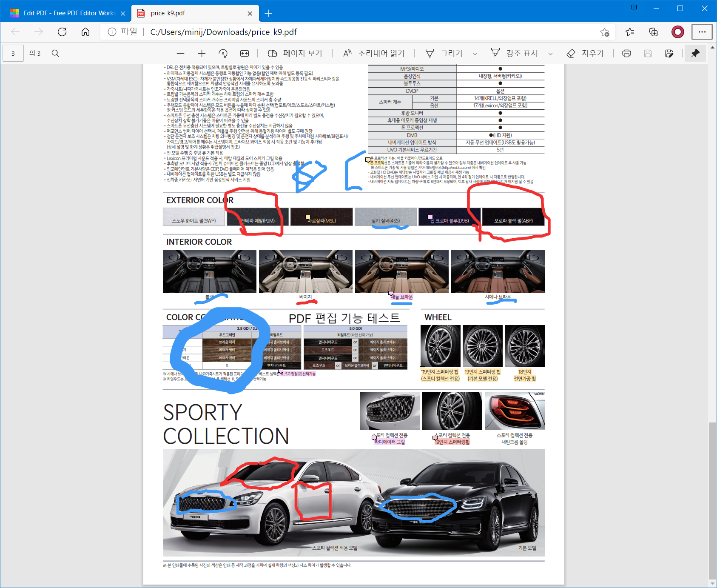Click the page number input field
Viewport: 717px width, 588px height.
point(13,53)
